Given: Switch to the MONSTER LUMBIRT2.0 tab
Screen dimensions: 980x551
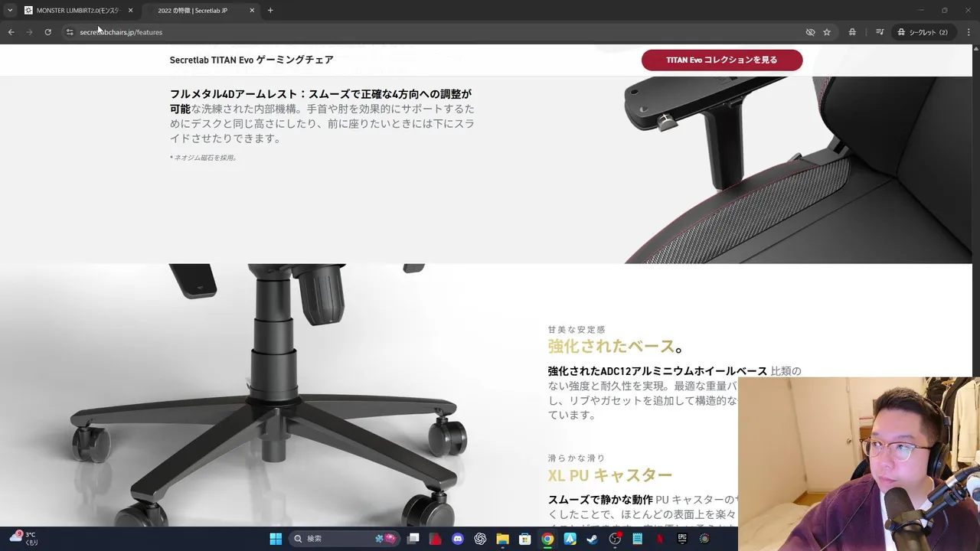Looking at the screenshot, I should tap(77, 11).
